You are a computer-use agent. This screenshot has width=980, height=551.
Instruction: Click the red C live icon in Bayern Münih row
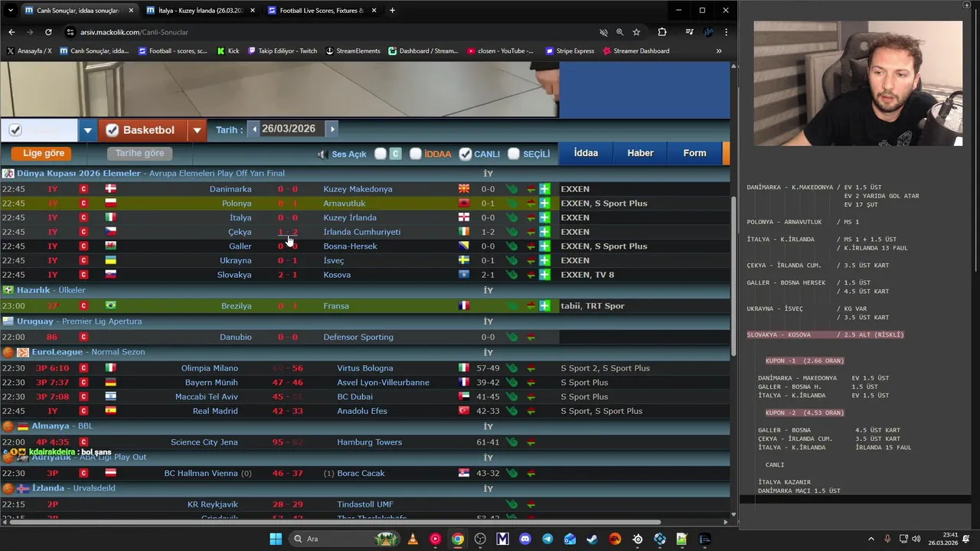pyautogui.click(x=83, y=383)
